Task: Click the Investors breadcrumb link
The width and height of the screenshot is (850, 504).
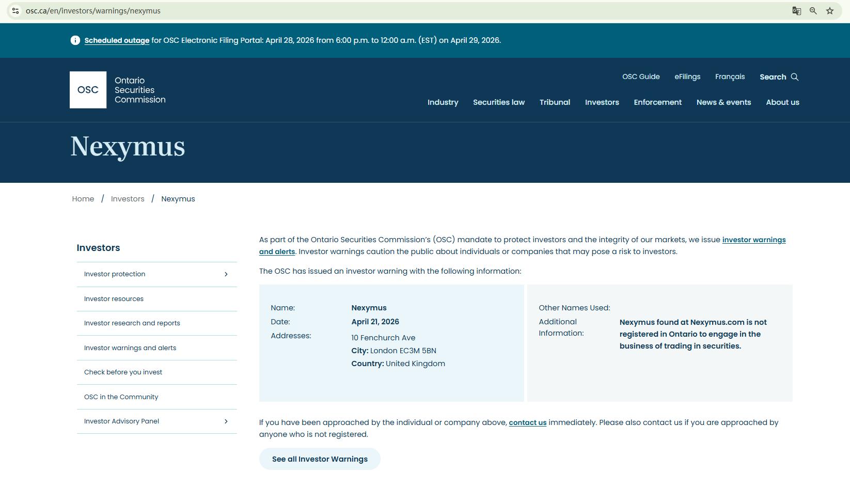Action: point(128,199)
